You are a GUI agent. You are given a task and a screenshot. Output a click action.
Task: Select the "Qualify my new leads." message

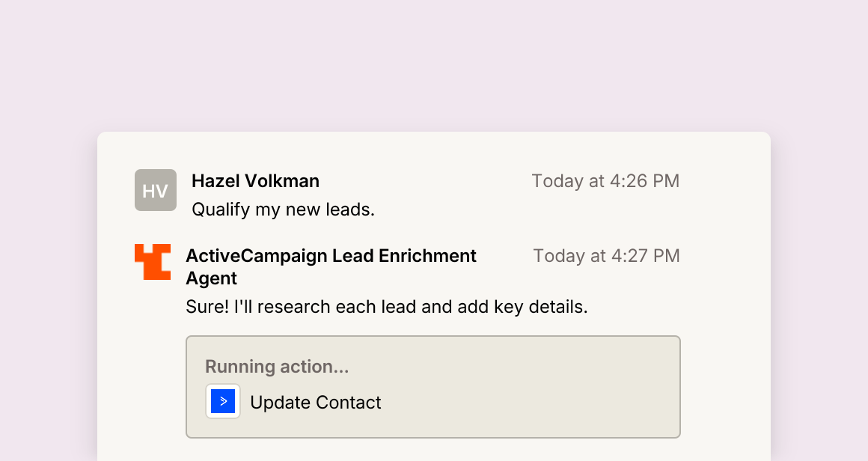283,210
